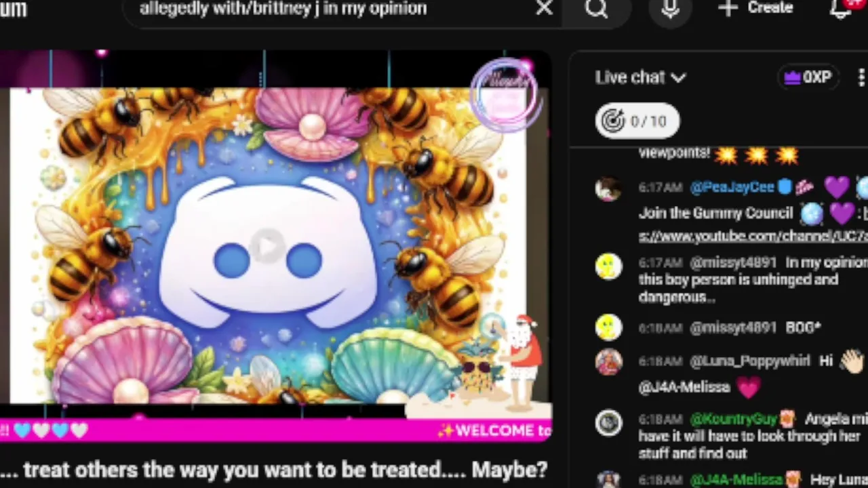The image size is (868, 488).
Task: Click the pink WELCOME ticker banner
Action: click(276, 430)
